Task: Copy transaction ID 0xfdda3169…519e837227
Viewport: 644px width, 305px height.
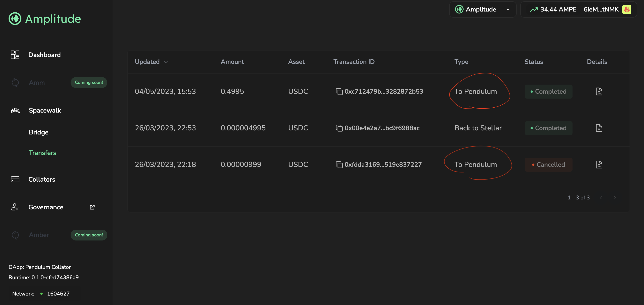Action: (x=339, y=165)
